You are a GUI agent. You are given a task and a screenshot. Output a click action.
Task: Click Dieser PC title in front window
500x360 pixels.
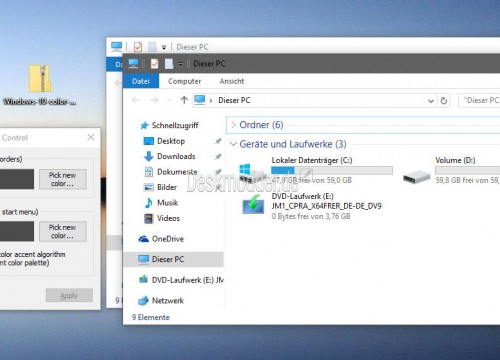(209, 63)
